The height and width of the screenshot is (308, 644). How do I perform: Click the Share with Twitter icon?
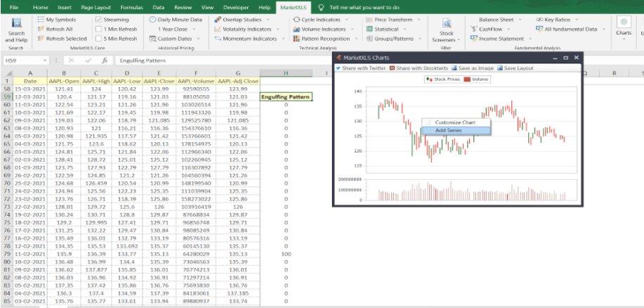pos(338,68)
